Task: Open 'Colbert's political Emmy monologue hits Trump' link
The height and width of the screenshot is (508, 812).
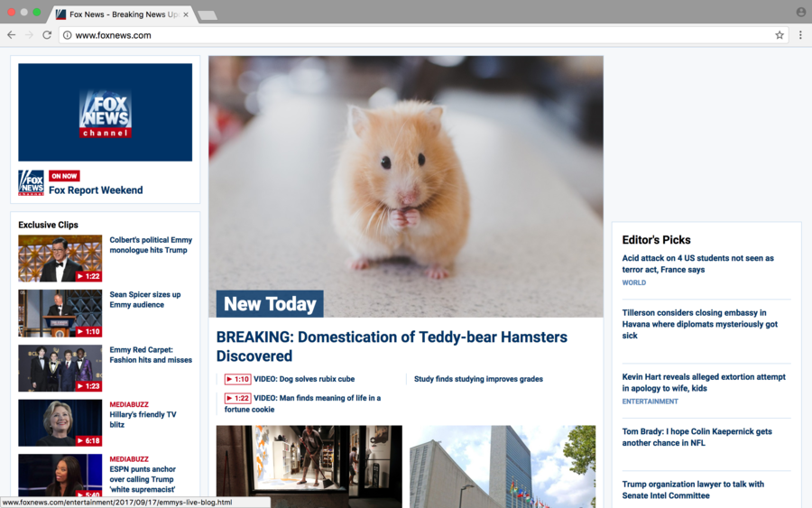Action: [x=151, y=245]
